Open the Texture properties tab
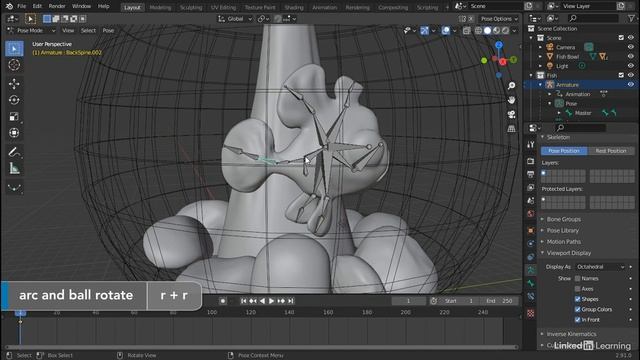This screenshot has height=360, width=640. pos(531,313)
